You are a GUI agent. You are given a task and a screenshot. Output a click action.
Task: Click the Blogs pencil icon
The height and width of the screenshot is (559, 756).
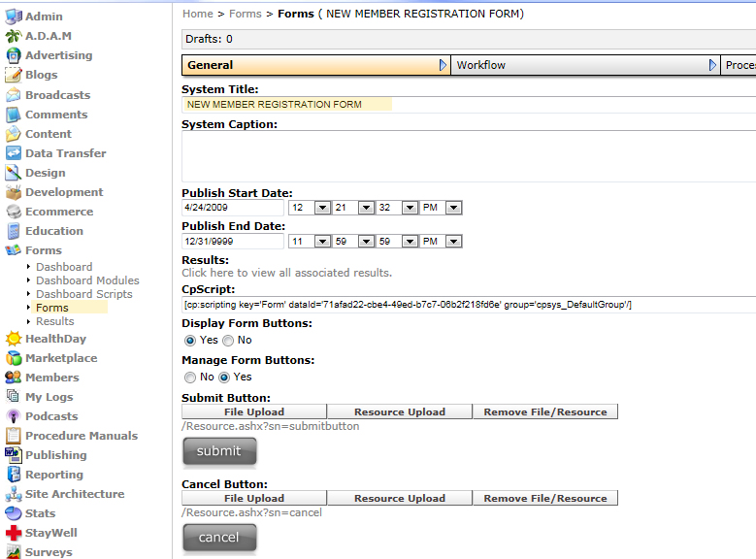pos(13,75)
